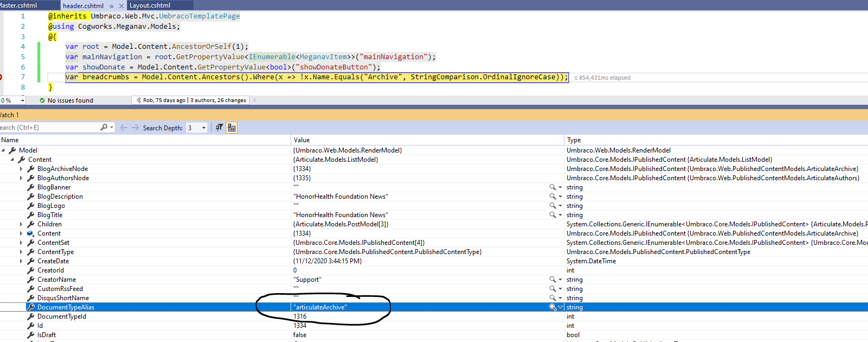Expand the CreateDate property row

(21, 261)
